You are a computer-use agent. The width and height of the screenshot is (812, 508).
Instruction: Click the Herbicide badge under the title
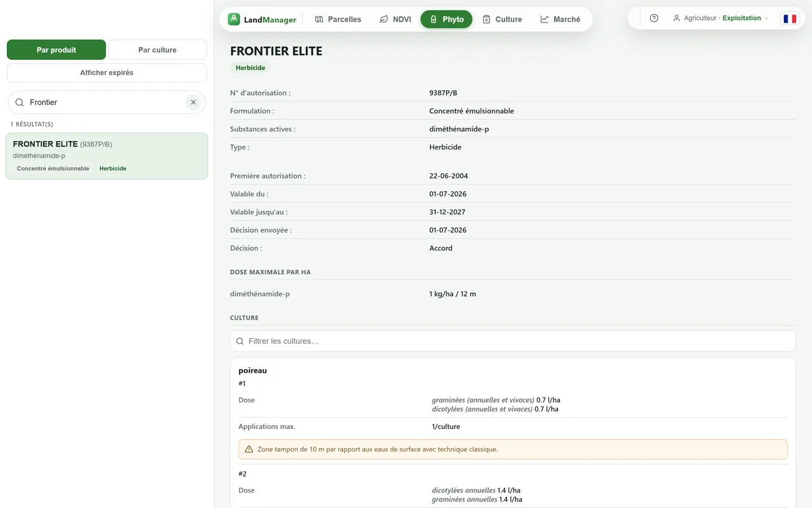coord(250,68)
